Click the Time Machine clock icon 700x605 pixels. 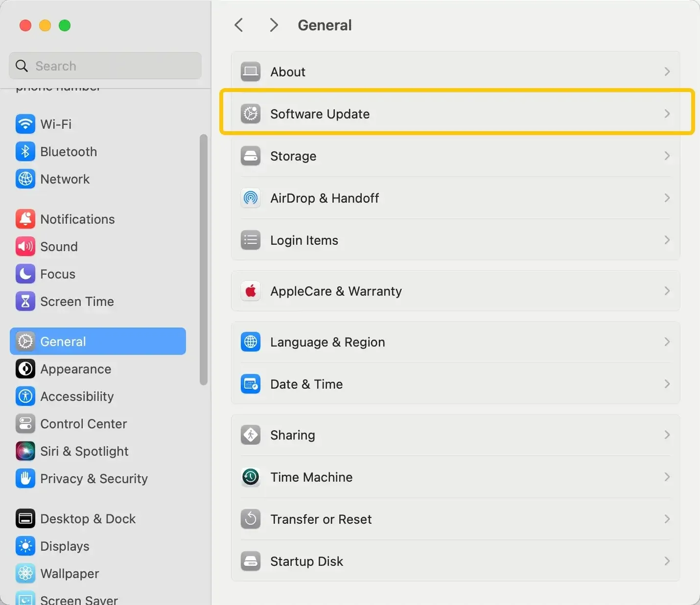click(251, 477)
